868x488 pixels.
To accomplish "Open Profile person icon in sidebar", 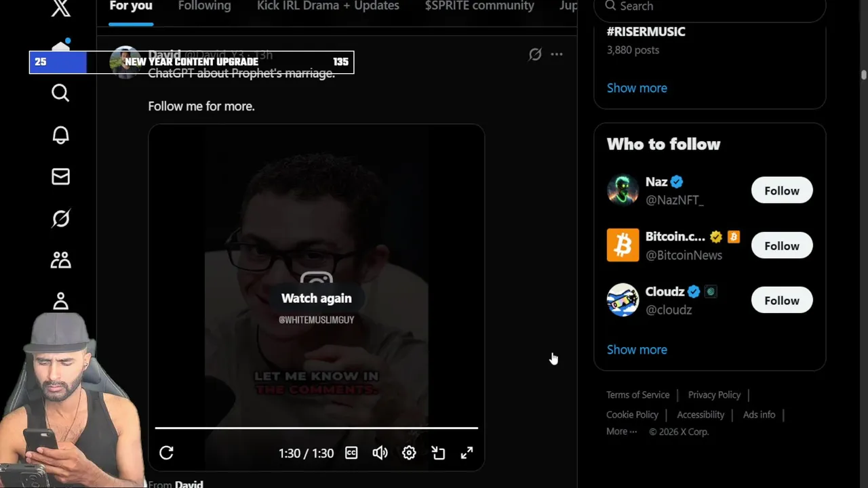I will (x=60, y=301).
